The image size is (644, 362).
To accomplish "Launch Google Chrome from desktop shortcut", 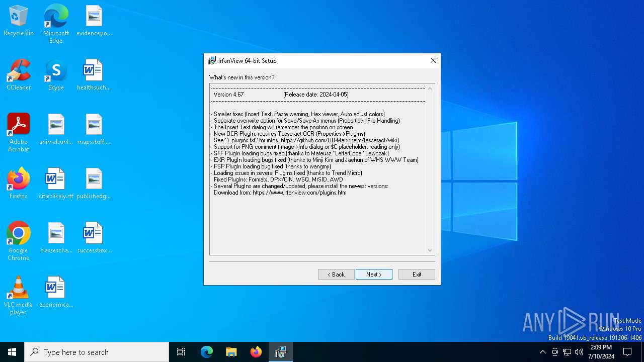I will [19, 241].
